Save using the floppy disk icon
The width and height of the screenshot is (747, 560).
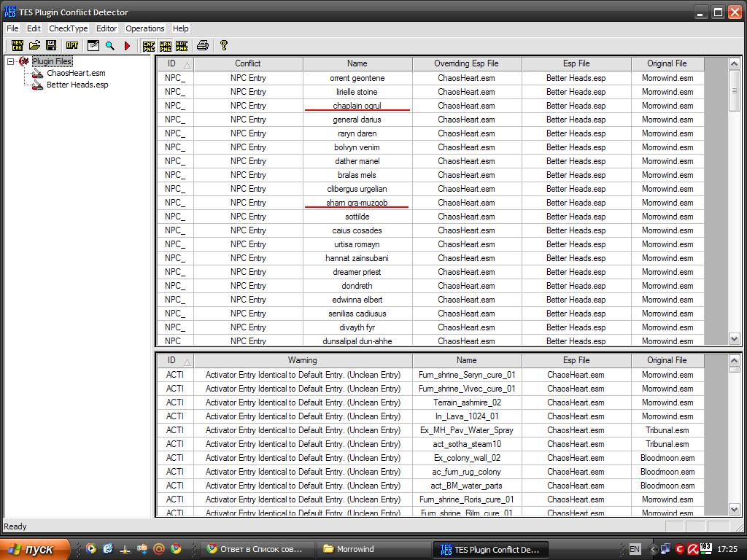51,45
